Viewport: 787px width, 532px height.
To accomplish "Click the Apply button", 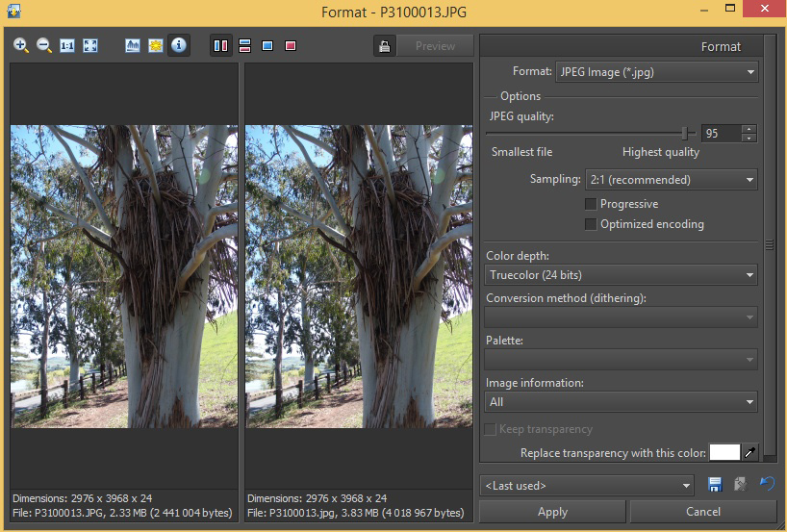I will click(552, 512).
